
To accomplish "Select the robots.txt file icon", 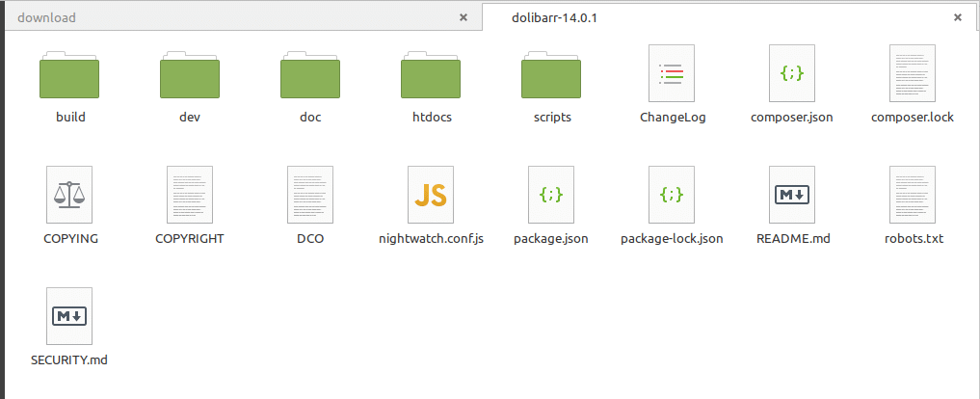I will tap(913, 195).
